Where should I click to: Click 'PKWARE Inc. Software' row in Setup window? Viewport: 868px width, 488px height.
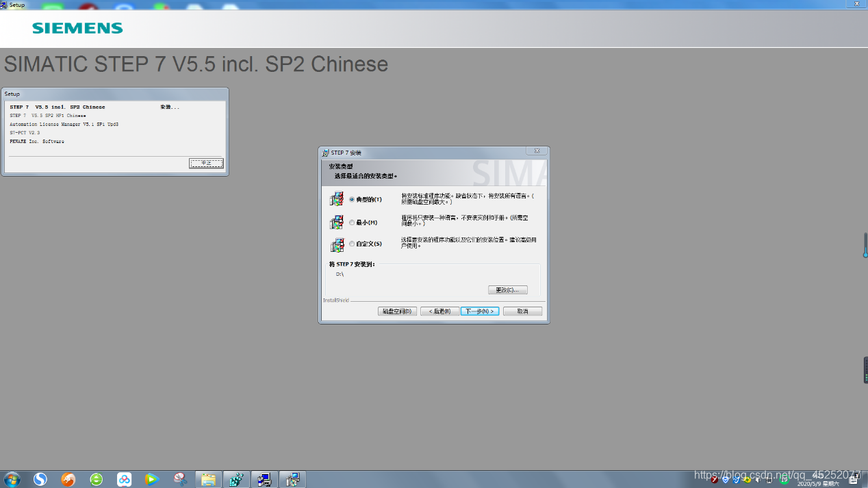(37, 142)
